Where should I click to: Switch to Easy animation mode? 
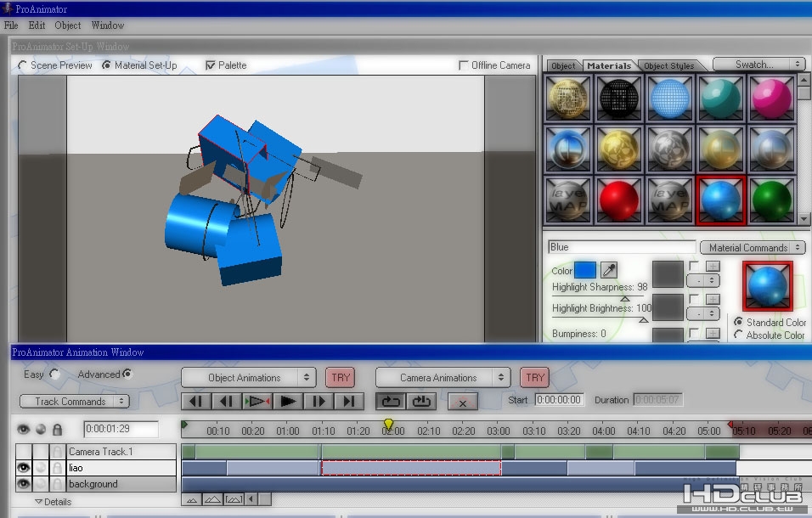[54, 374]
